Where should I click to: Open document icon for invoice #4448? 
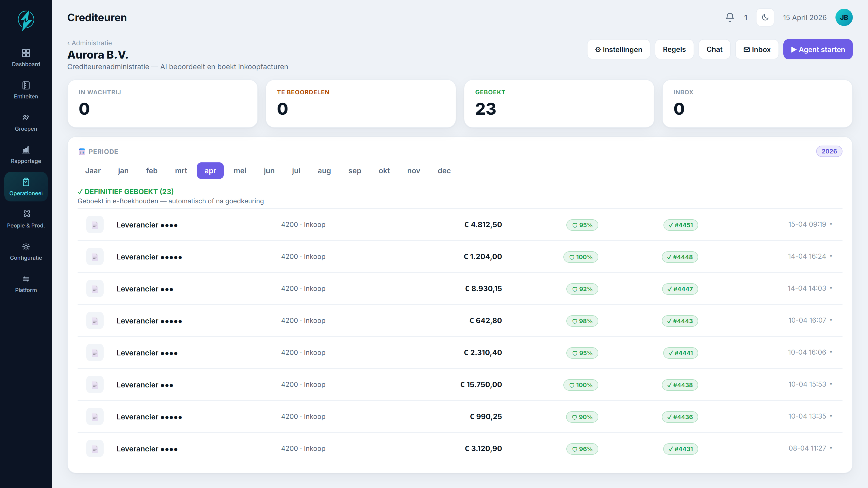click(95, 257)
